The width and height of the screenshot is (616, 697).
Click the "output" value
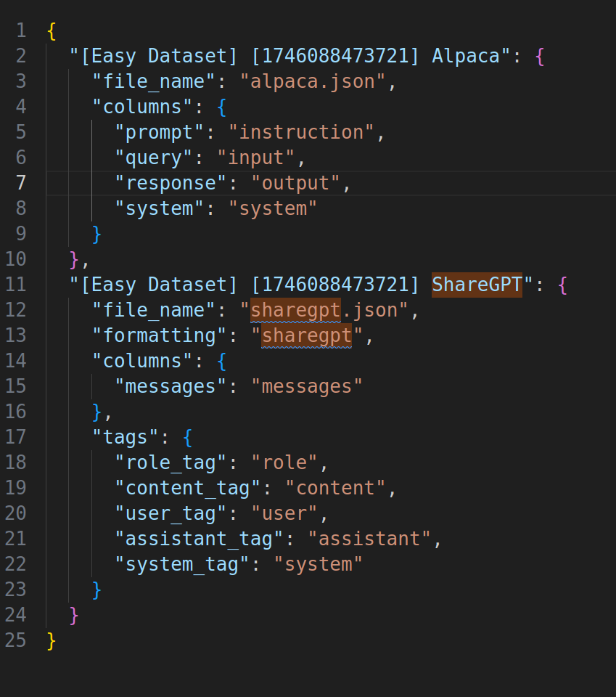pyautogui.click(x=296, y=183)
